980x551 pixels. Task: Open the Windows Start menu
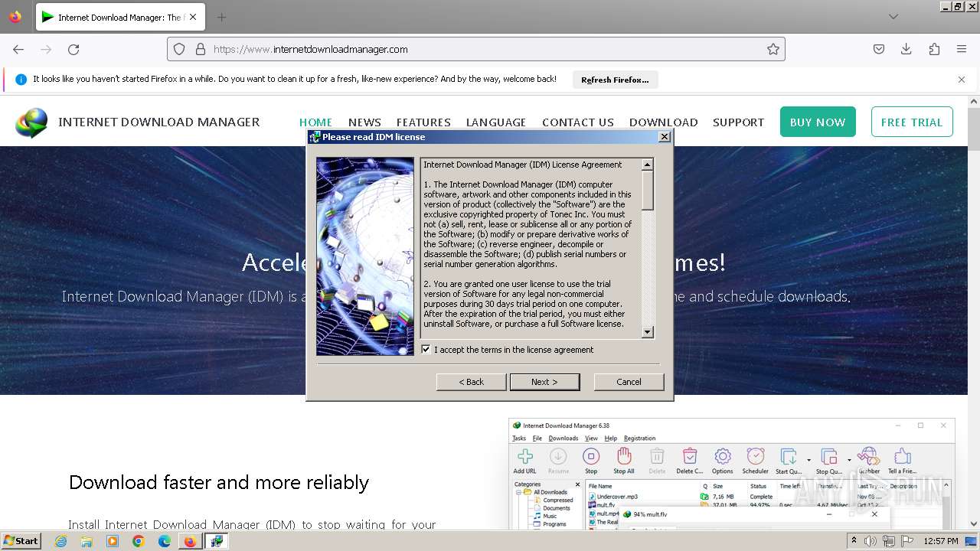click(x=21, y=540)
